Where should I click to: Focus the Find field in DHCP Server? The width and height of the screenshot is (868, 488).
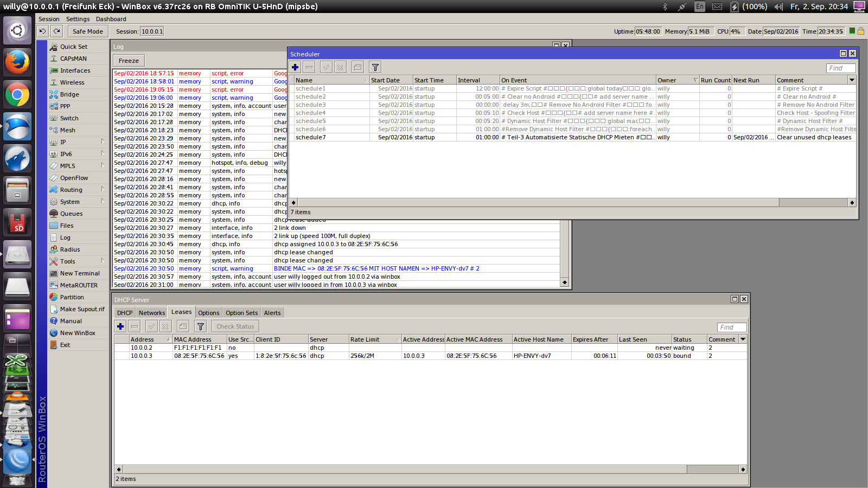[732, 328]
